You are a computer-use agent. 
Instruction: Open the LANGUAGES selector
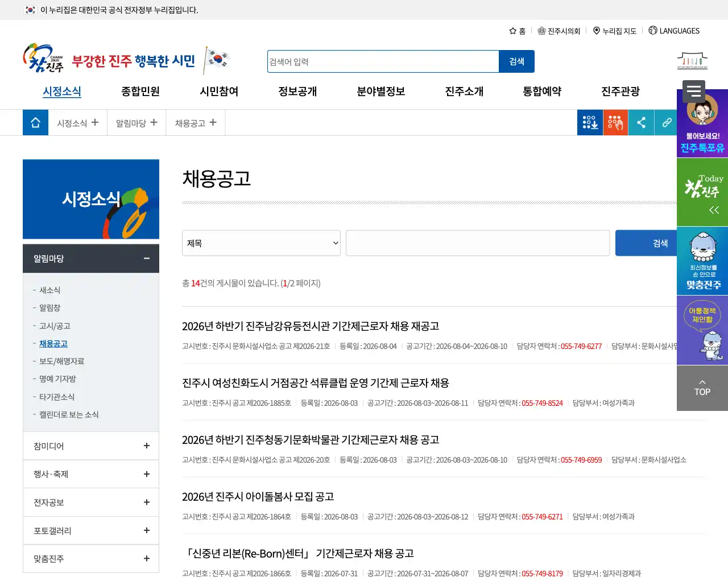point(674,31)
